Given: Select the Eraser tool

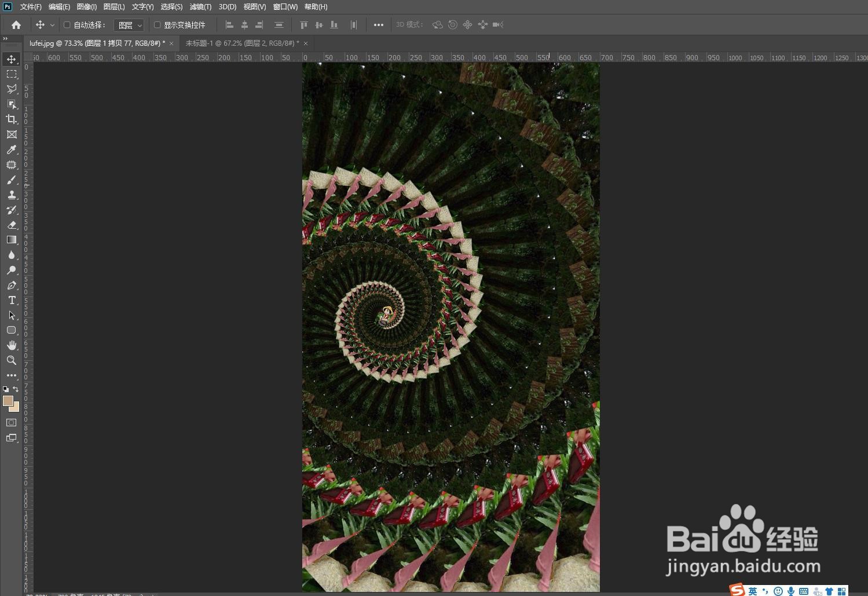Looking at the screenshot, I should tap(12, 225).
